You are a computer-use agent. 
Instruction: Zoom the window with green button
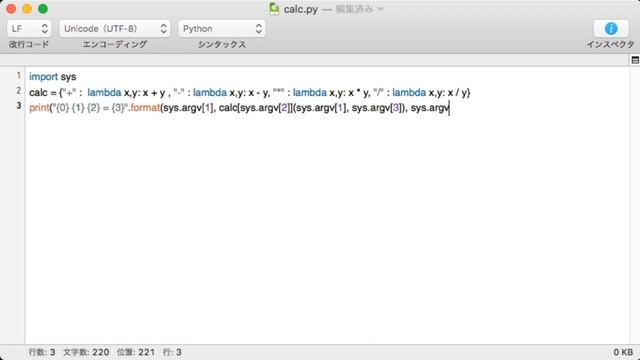click(43, 9)
